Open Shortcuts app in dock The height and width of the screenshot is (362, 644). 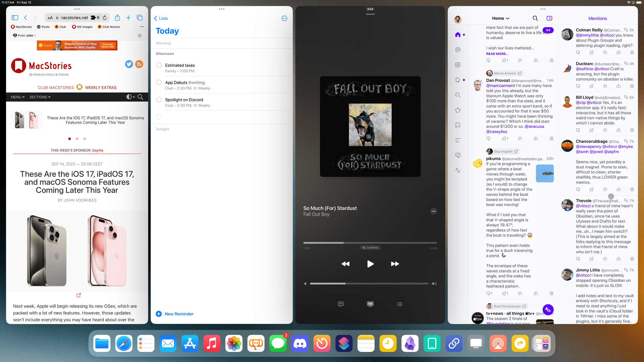[344, 343]
